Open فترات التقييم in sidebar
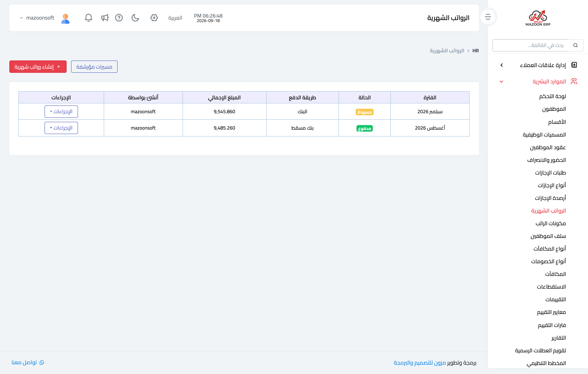The height and width of the screenshot is (374, 588). pyautogui.click(x=552, y=325)
